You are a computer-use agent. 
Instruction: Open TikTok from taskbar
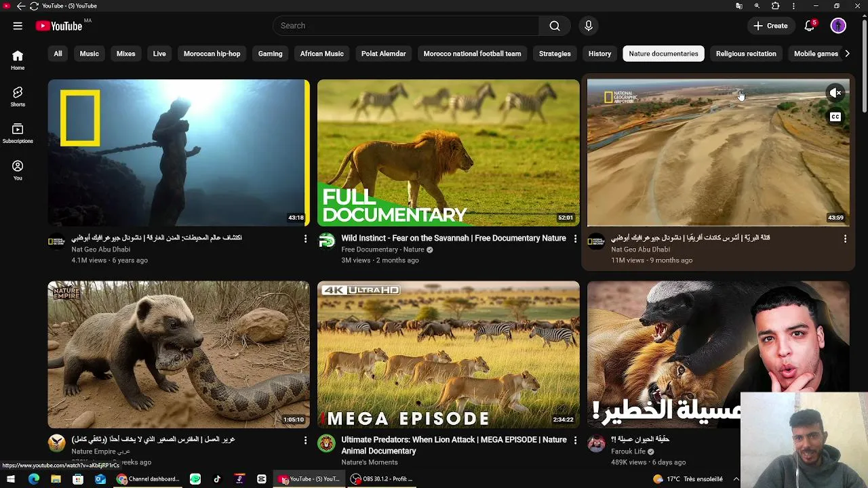217,479
